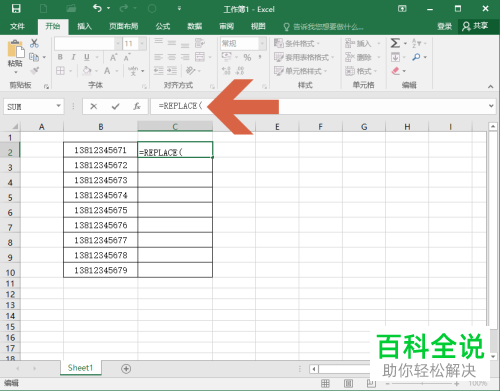This screenshot has width=500, height=391.
Task: Open the Name Box dropdown arrow
Action: [58, 106]
